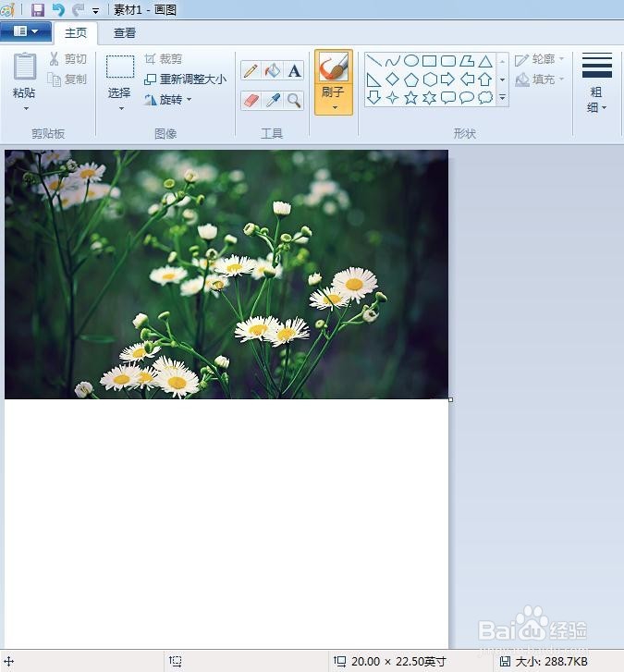Click the Redo arrow in quick access toolbar
This screenshot has width=624, height=672.
[x=79, y=9]
